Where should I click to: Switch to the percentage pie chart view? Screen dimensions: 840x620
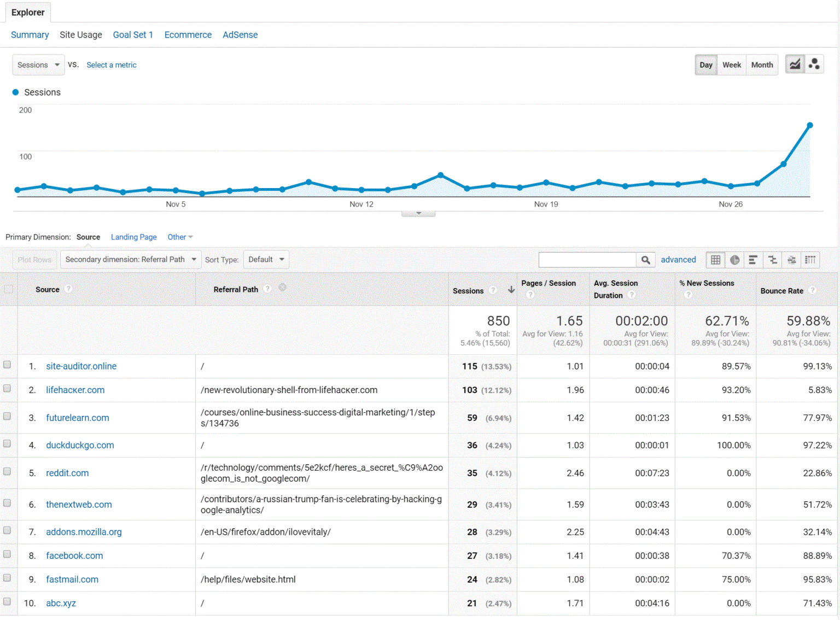(734, 260)
